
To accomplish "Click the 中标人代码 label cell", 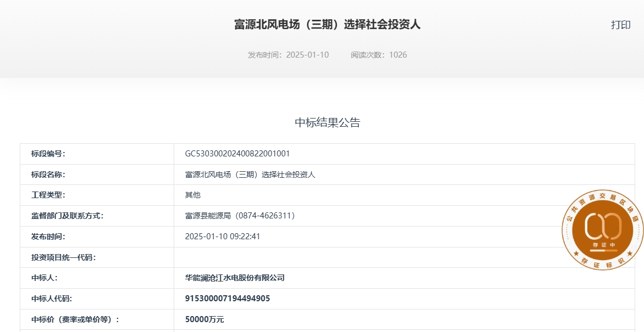I will [97, 299].
